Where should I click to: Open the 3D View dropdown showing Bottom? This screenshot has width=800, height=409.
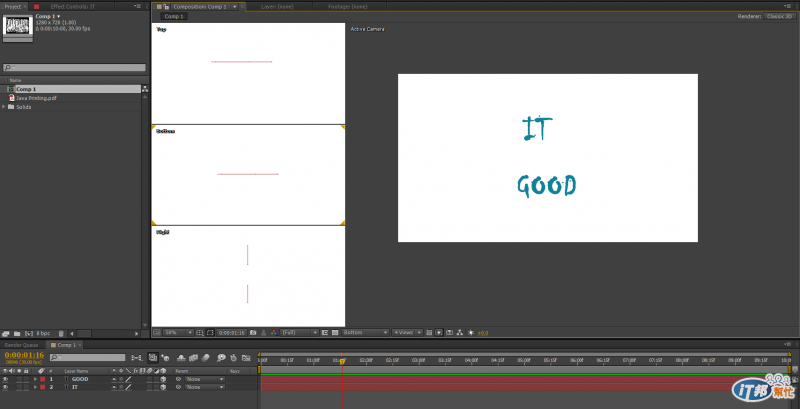[x=365, y=333]
